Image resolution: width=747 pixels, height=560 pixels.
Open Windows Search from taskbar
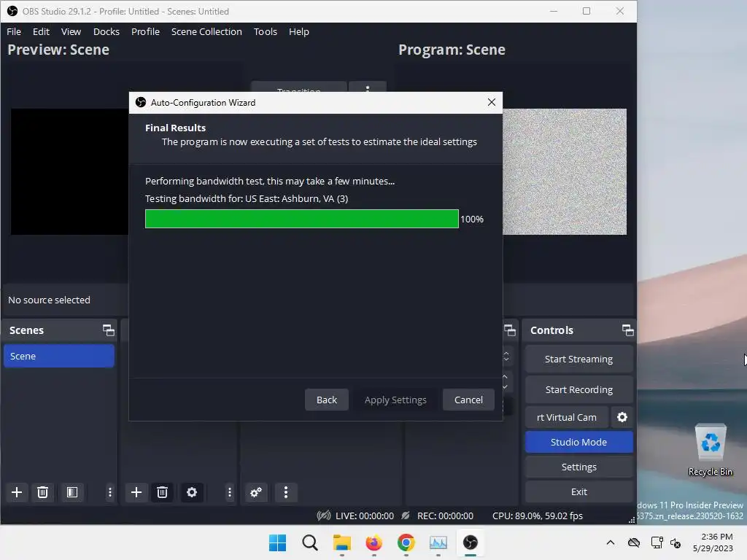pos(309,542)
